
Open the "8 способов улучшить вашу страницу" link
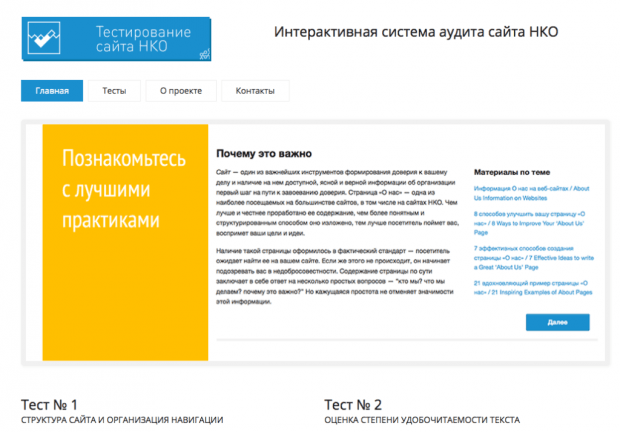pyautogui.click(x=530, y=221)
